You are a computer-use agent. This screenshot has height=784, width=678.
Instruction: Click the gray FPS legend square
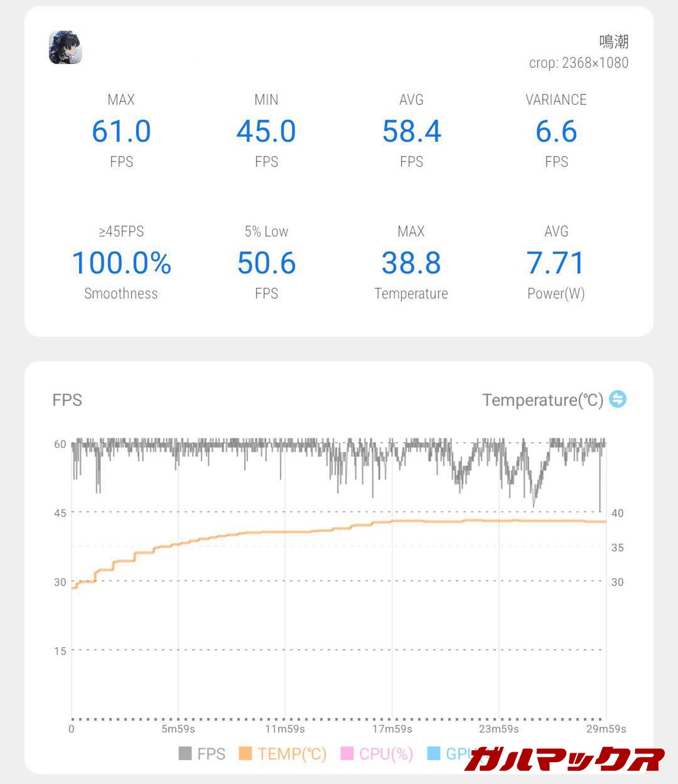(185, 753)
